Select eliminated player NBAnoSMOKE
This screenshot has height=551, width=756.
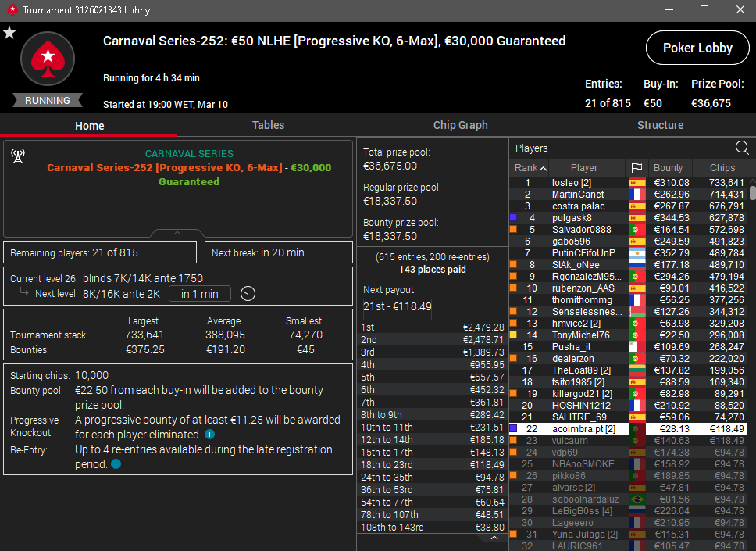(583, 464)
